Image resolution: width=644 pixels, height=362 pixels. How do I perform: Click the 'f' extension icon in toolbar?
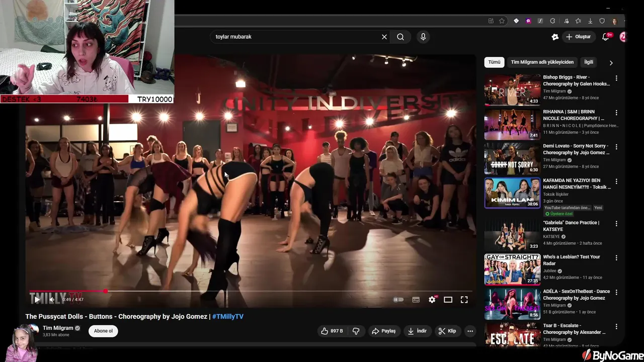coord(540,21)
